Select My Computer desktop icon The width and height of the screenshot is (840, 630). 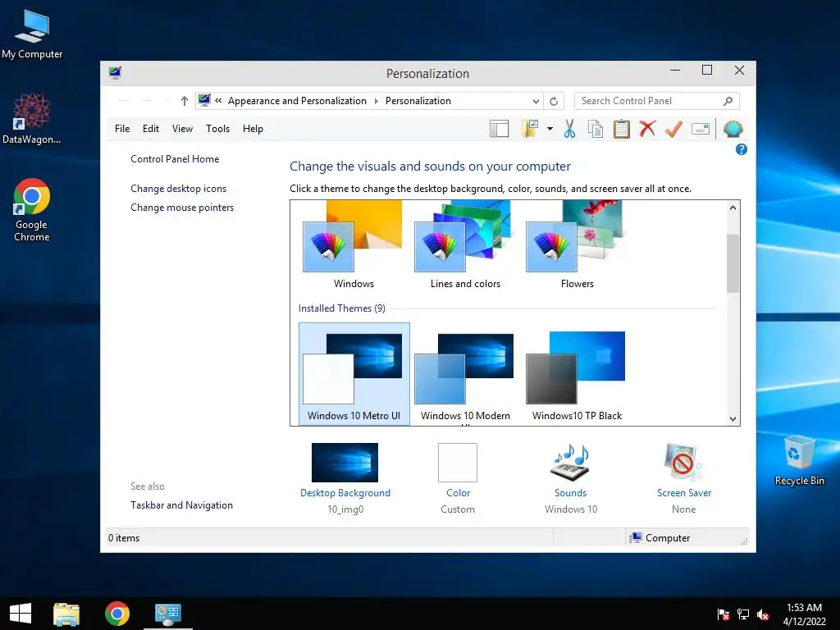click(32, 34)
